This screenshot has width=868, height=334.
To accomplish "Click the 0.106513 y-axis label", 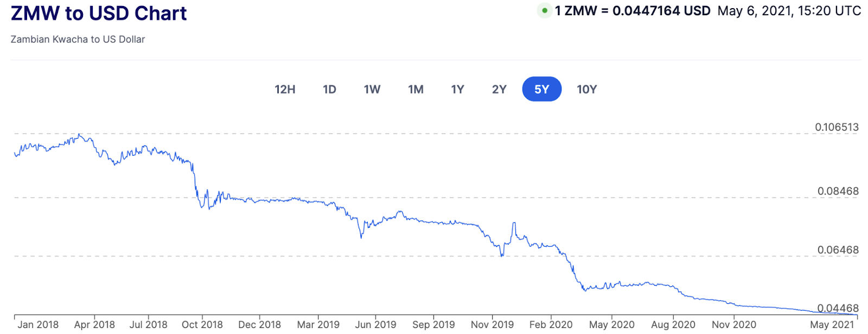I will click(x=837, y=127).
